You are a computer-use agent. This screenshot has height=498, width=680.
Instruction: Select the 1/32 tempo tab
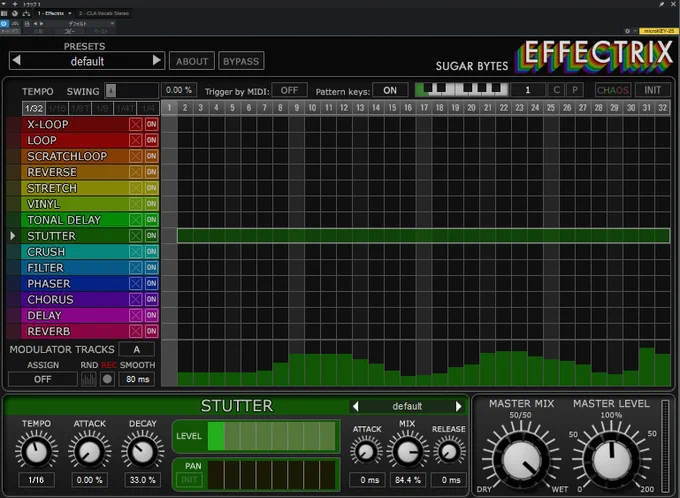pyautogui.click(x=34, y=108)
